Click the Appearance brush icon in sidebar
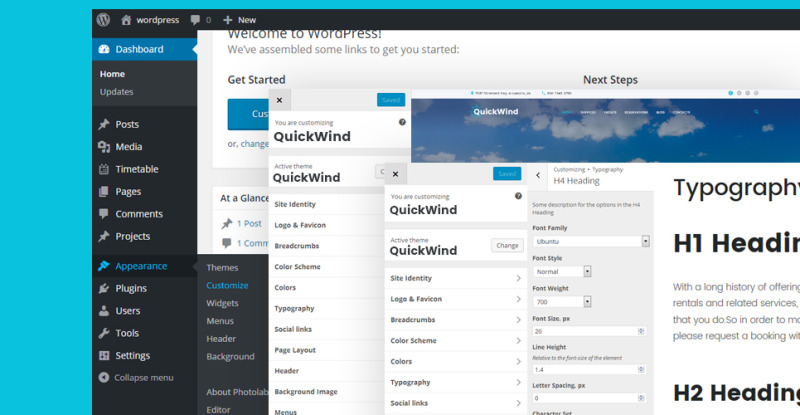The width and height of the screenshot is (800, 415). tap(104, 265)
